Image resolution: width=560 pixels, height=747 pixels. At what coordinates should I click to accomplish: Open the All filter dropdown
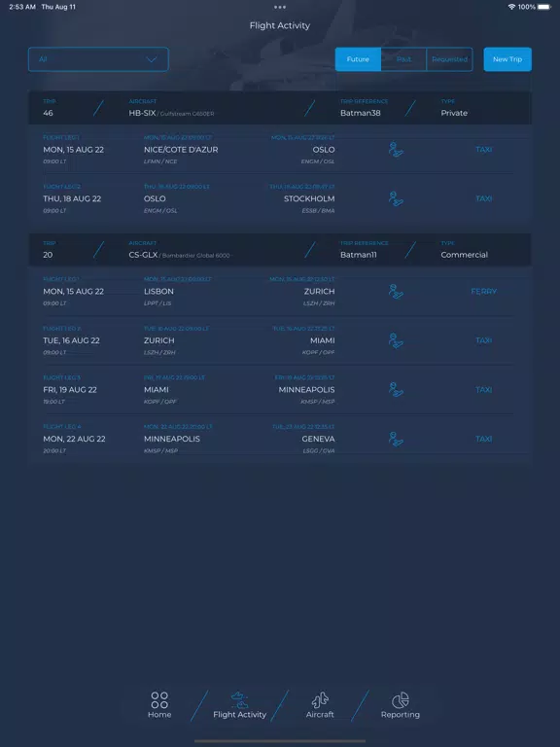point(98,59)
